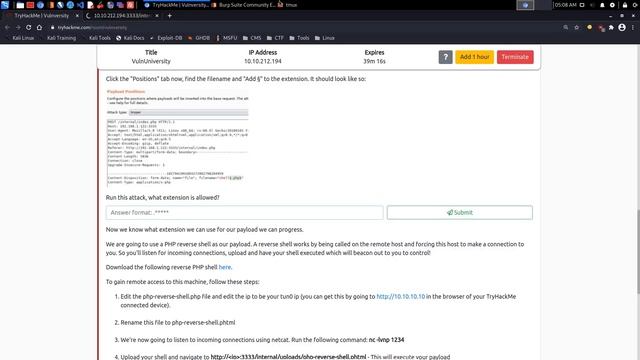The width and height of the screenshot is (640, 360).
Task: Select the active workspace switcher cell
Action: pyautogui.click(x=525, y=5)
